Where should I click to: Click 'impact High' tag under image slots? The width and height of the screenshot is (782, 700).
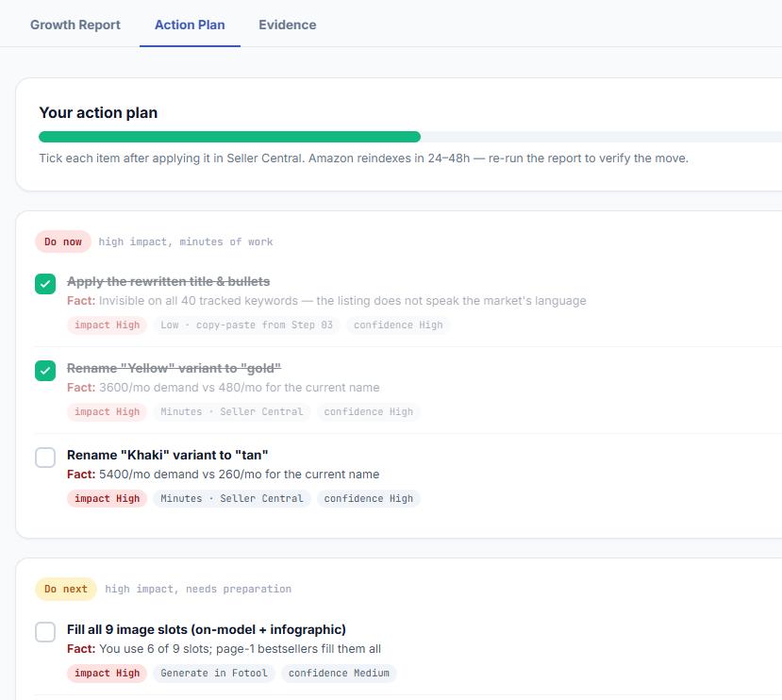[108, 673]
